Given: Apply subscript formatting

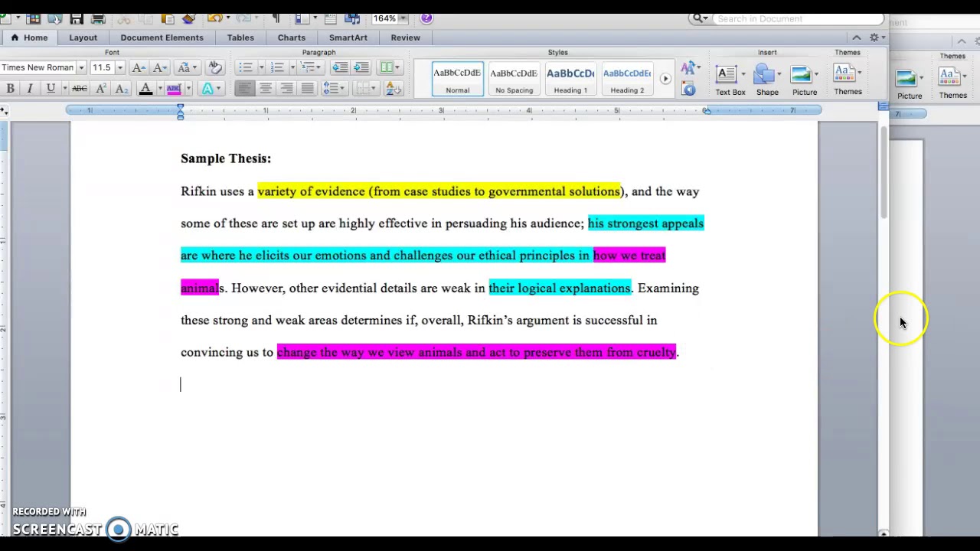Looking at the screenshot, I should (122, 89).
